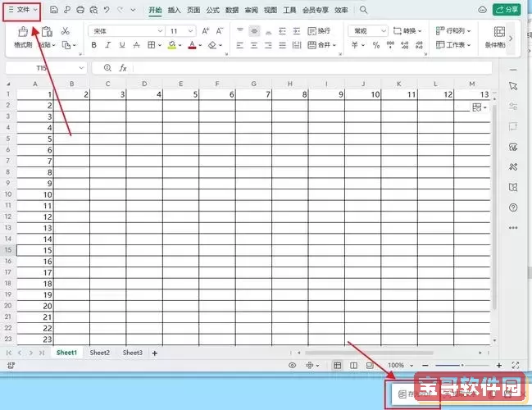Toggle middle vertical alignment

tap(254, 31)
